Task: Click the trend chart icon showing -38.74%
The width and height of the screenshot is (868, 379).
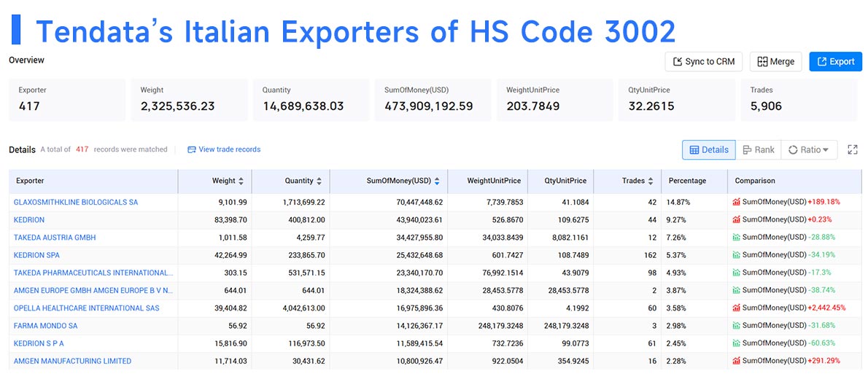Action: (736, 290)
